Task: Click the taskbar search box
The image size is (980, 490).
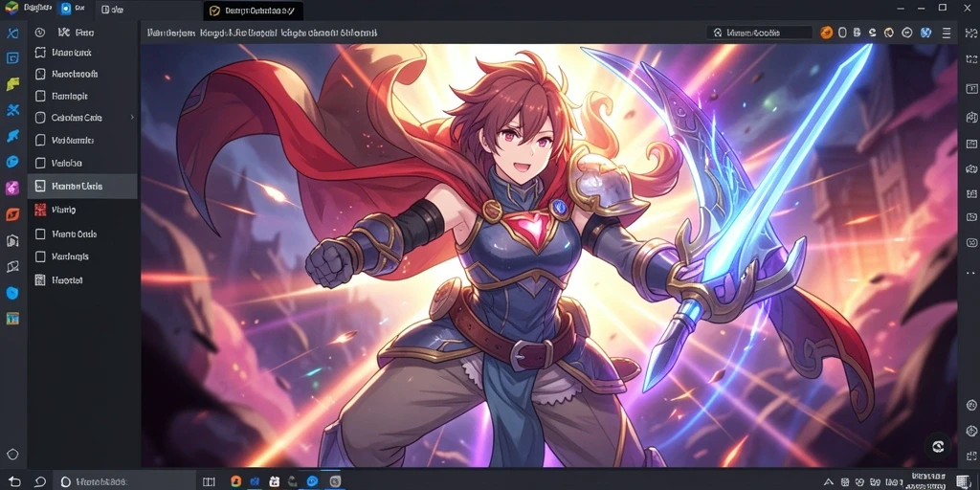Action: pyautogui.click(x=125, y=482)
